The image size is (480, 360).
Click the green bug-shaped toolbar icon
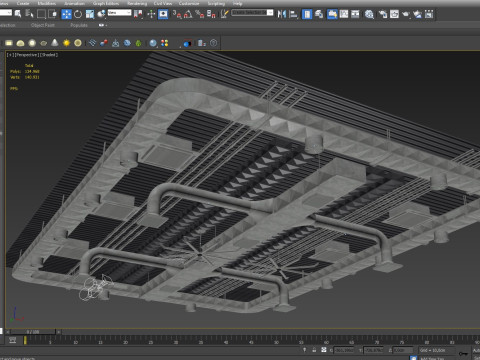pos(138,43)
